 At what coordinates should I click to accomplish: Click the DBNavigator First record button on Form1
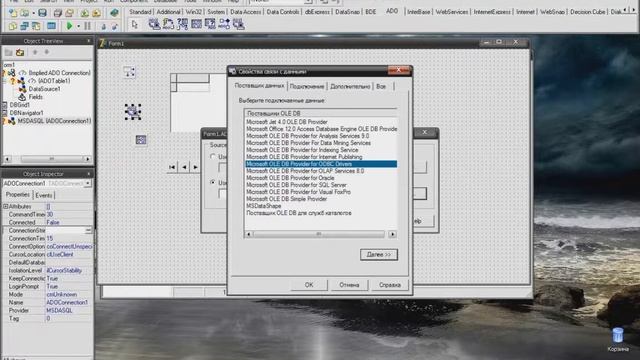coord(172,167)
